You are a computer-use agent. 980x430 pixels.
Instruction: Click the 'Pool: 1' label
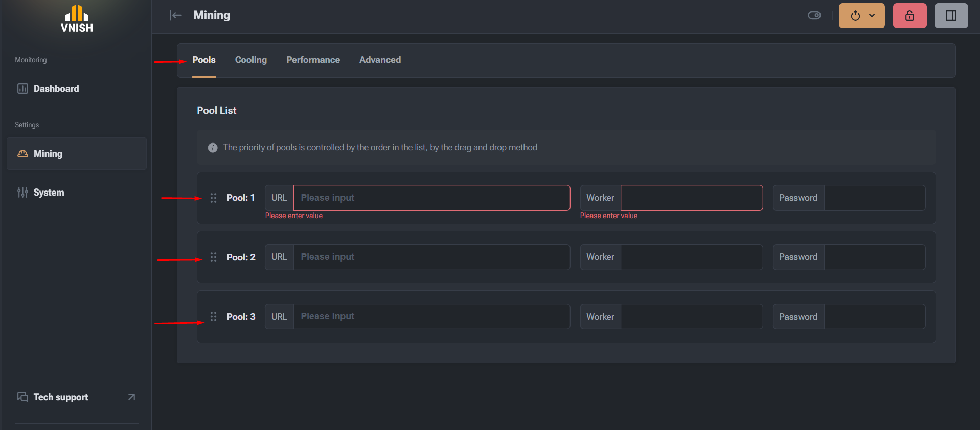241,198
